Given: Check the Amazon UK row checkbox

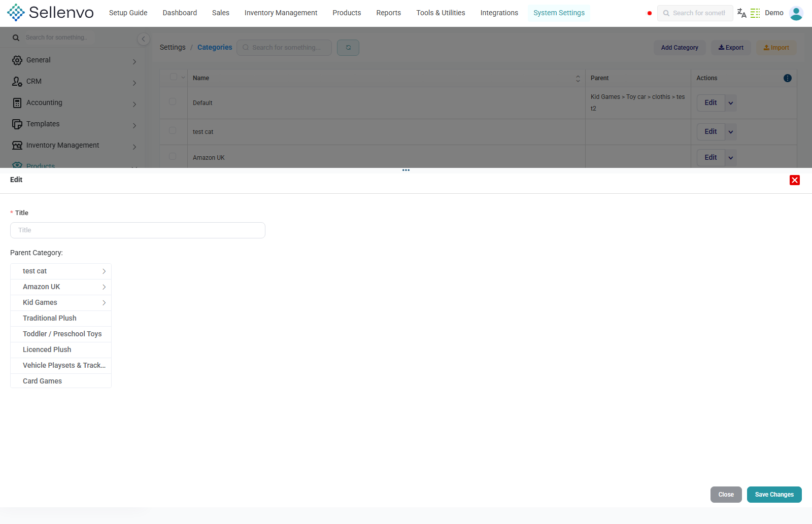Looking at the screenshot, I should (x=173, y=156).
